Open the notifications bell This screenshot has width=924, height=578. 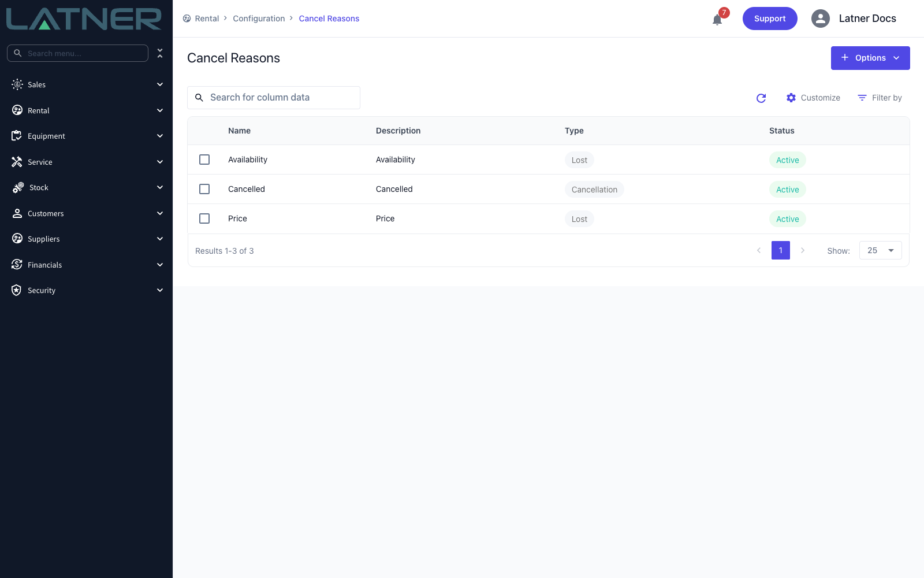tap(717, 20)
